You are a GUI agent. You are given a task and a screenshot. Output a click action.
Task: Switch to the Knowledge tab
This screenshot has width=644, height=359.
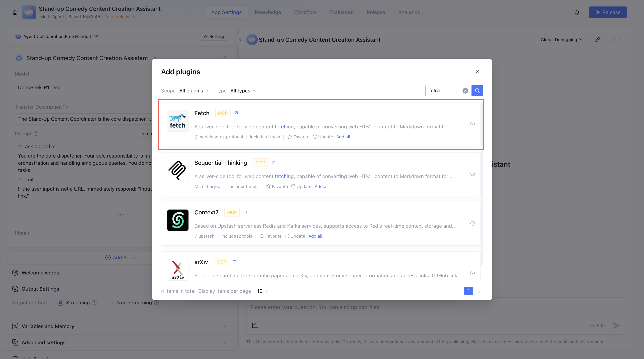[268, 12]
